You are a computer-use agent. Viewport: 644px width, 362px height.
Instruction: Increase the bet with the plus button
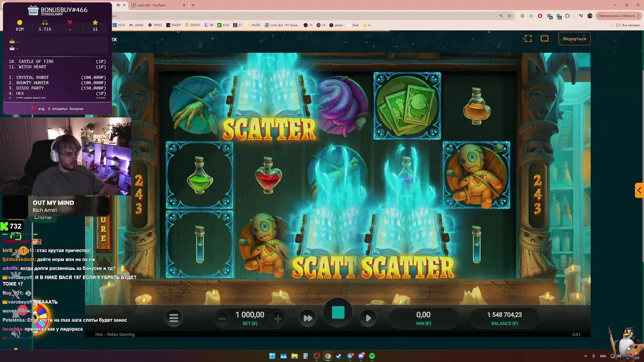pos(278,318)
